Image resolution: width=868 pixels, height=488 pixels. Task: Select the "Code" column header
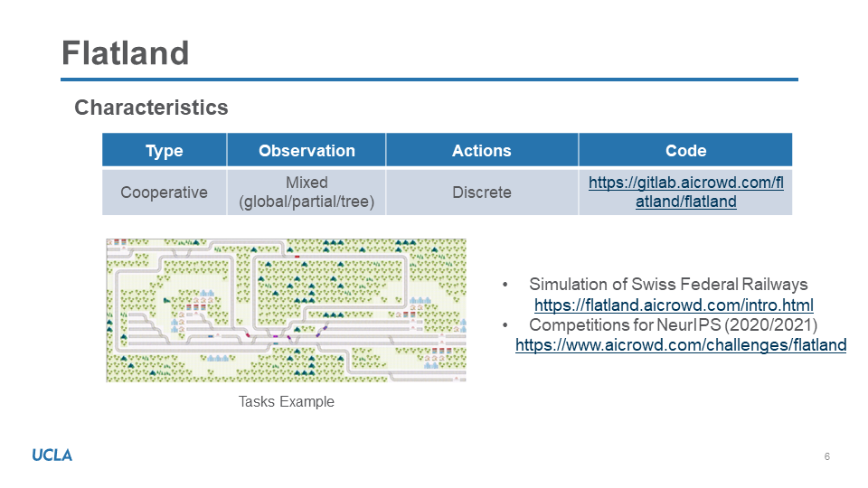685,151
